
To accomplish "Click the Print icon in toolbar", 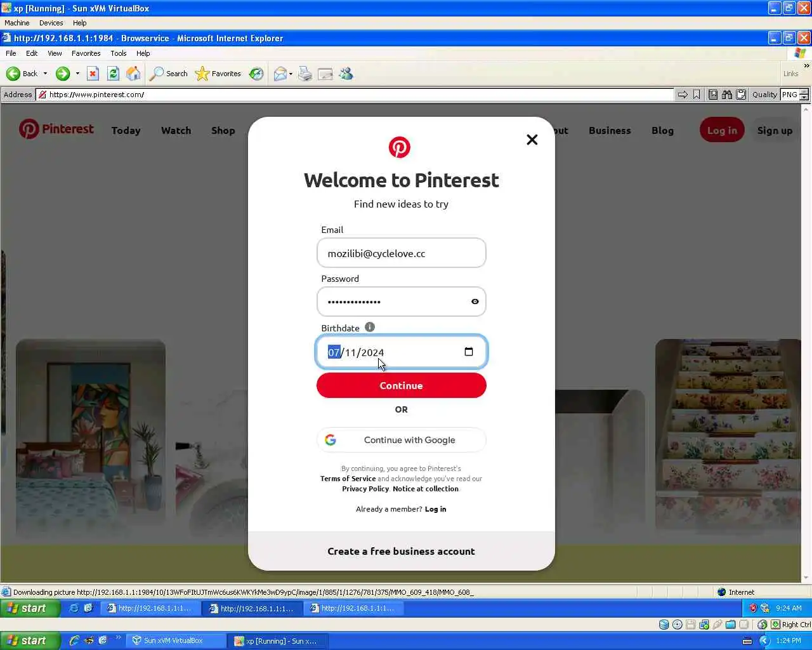I will tap(305, 74).
